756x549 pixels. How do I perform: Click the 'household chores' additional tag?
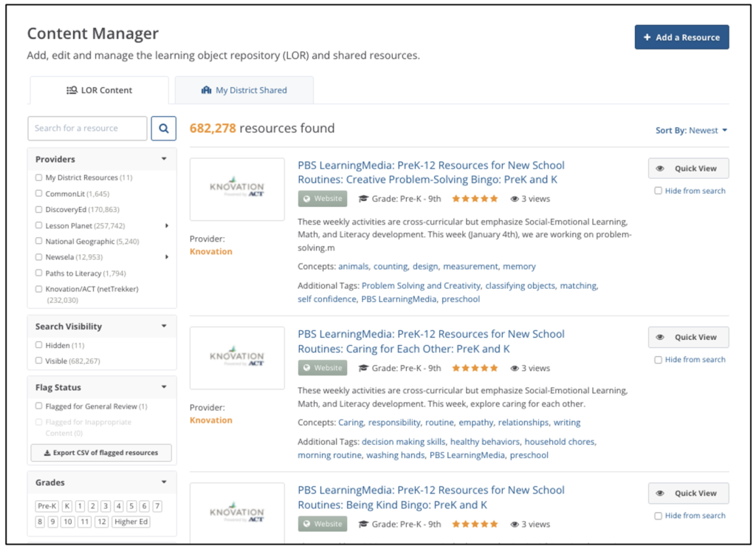560,441
